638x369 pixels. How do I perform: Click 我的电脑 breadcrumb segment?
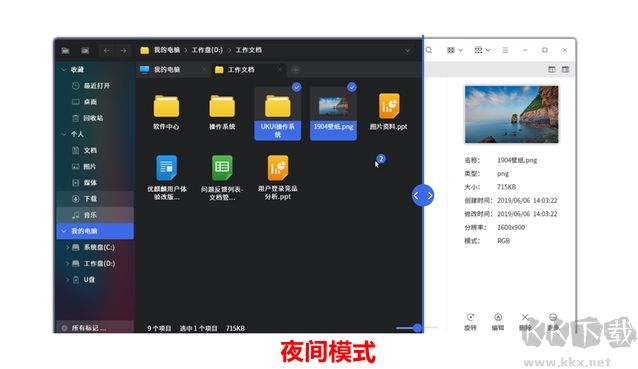167,50
